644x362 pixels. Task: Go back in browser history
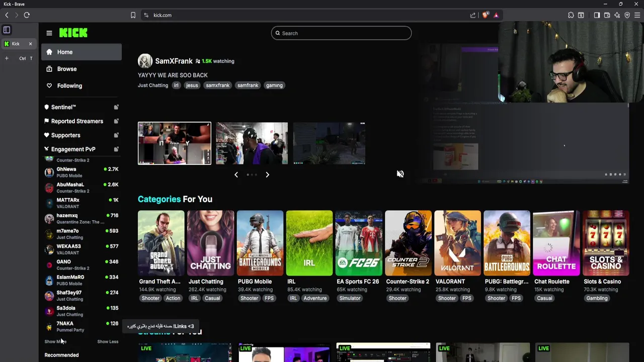tap(7, 15)
